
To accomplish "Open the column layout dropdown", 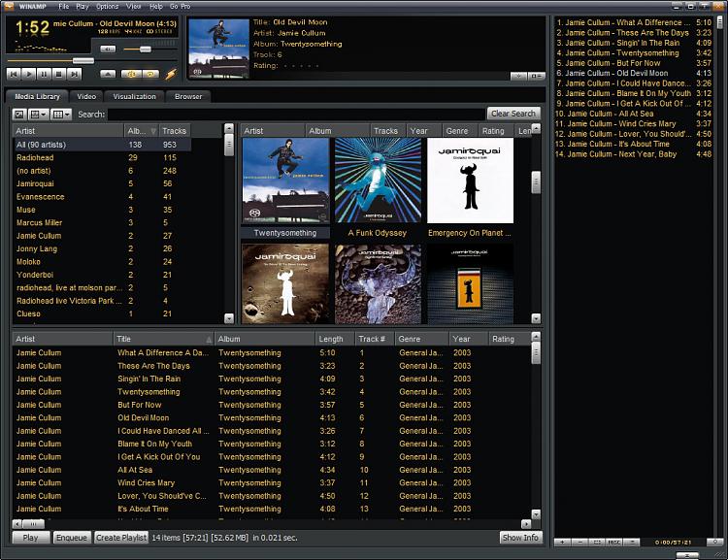I will pos(61,115).
